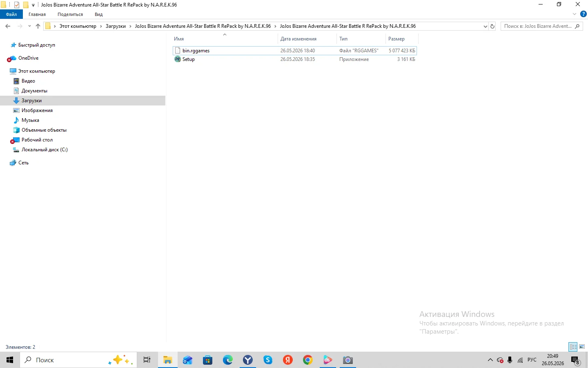Open the Wi-Fi network tray icon

coord(520,360)
